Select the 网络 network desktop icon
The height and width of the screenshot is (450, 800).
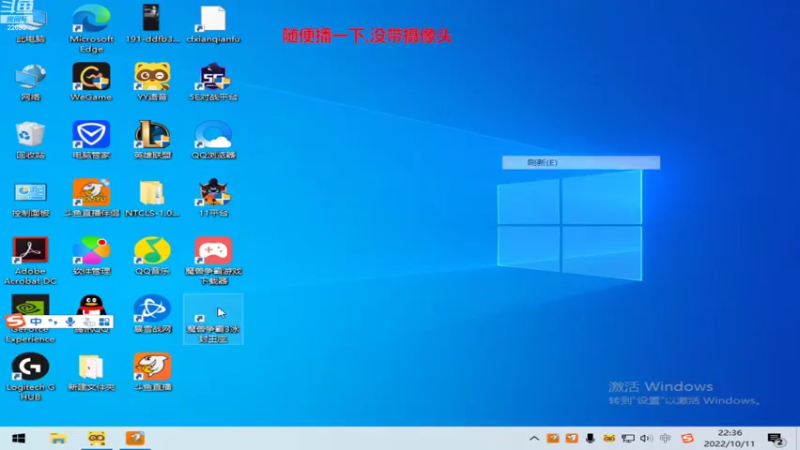click(x=30, y=82)
